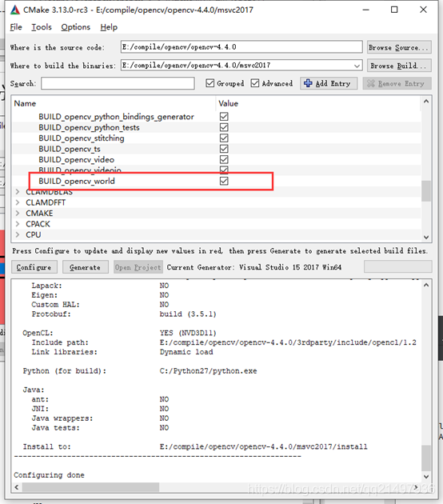The width and height of the screenshot is (443, 504).
Task: Click 'Current Generator: Visual Studio 15 2017 Win64' label
Action: (x=253, y=267)
